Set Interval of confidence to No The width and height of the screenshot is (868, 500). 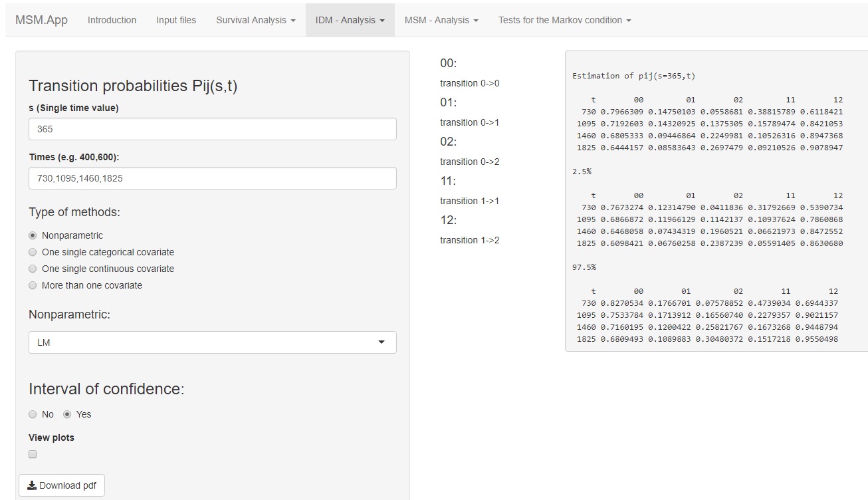tap(33, 414)
